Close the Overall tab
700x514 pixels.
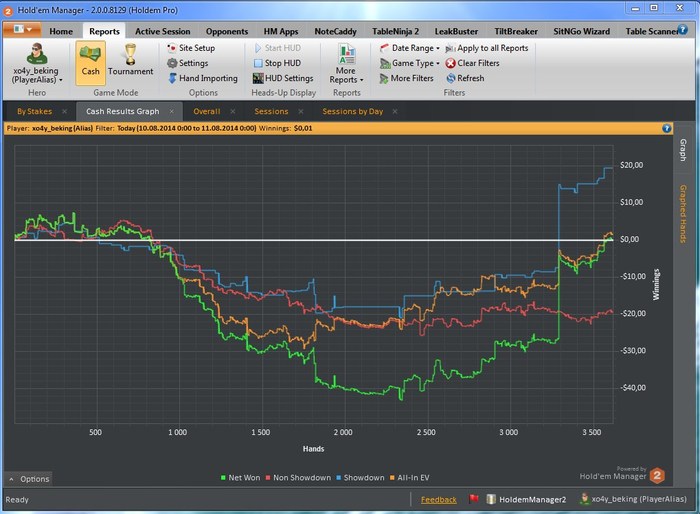(233, 111)
